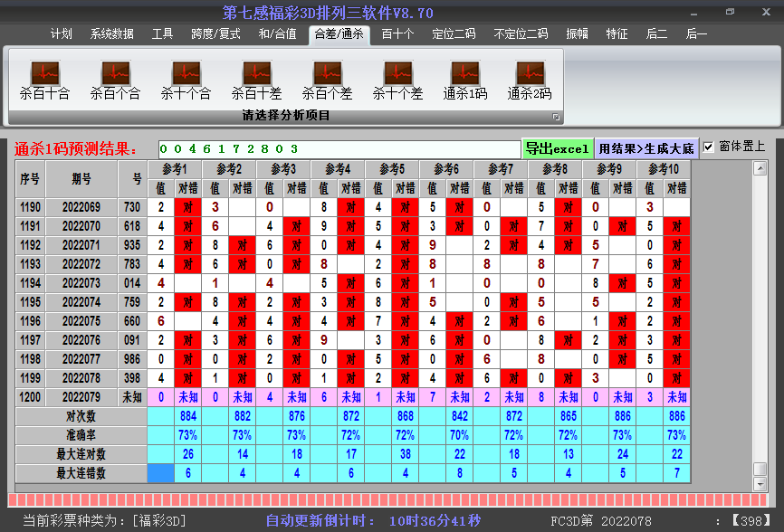
Task: Open the 定位二码 tab
Action: pyautogui.click(x=454, y=33)
